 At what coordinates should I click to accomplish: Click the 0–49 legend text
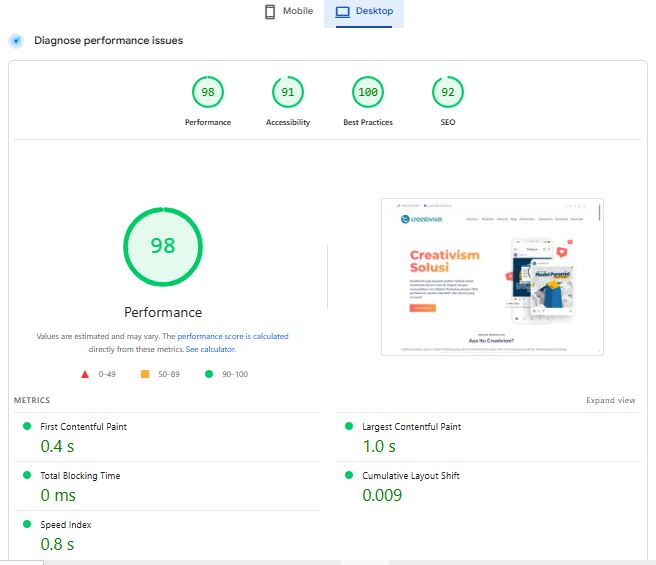pos(107,374)
